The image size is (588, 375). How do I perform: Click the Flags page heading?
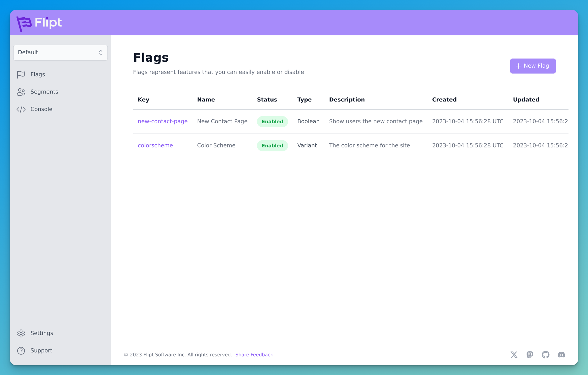[x=151, y=58]
